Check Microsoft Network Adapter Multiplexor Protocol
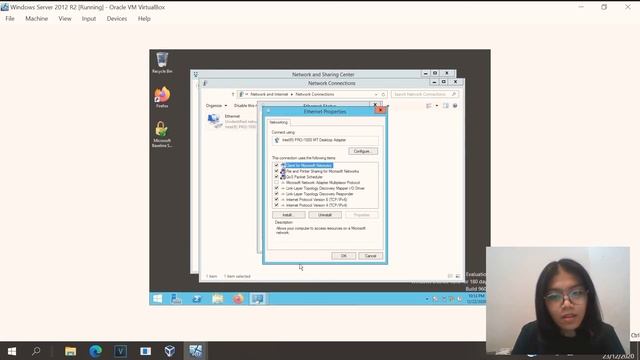The height and width of the screenshot is (360, 640). (276, 182)
